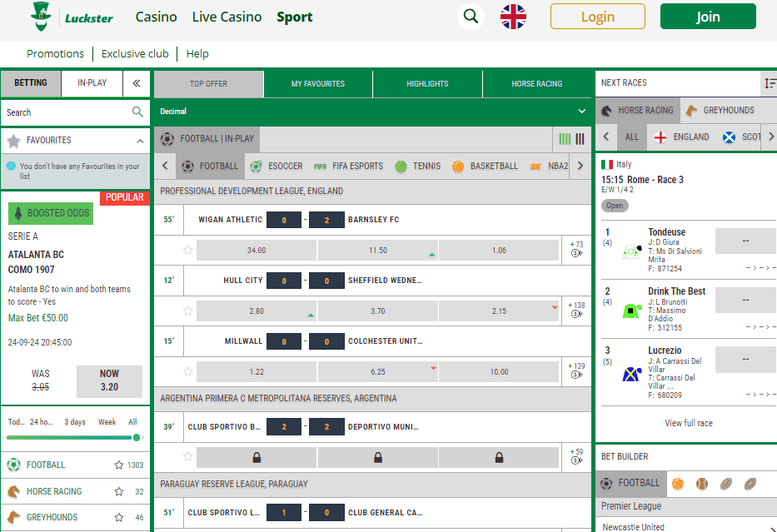The image size is (777, 532).
Task: Select odds 34.00 for Wigan Athletic
Action: (256, 249)
